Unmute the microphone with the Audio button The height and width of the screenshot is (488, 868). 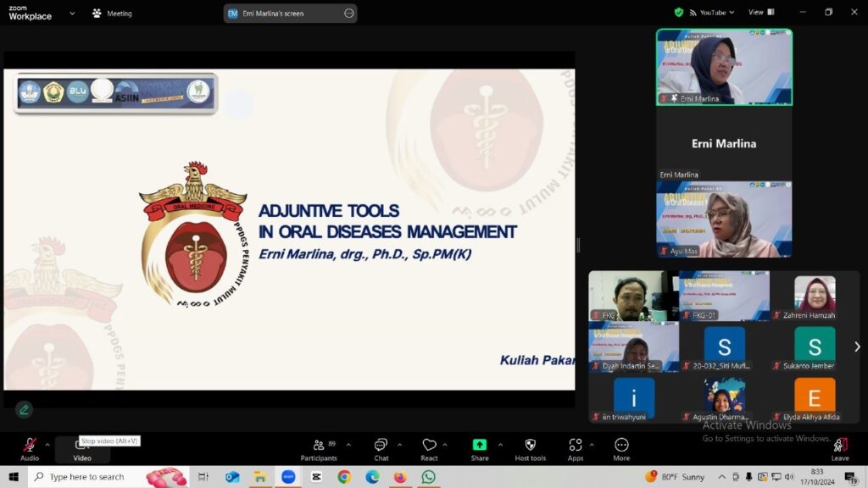[30, 449]
